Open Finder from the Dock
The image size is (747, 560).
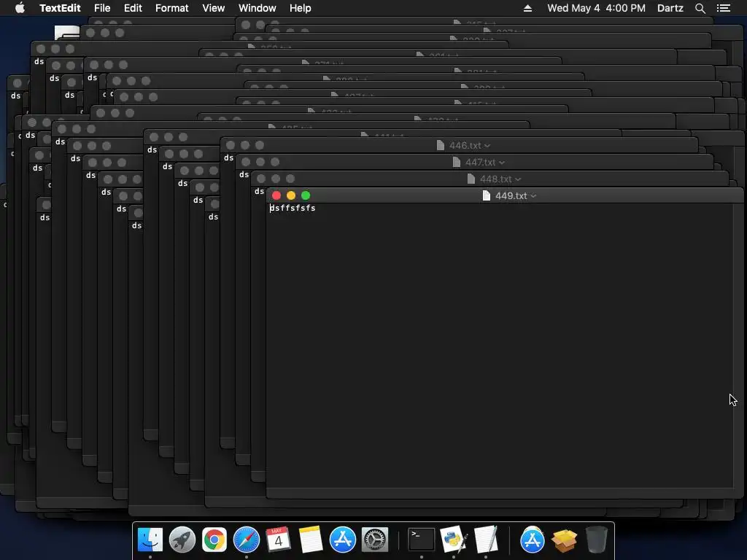click(150, 540)
